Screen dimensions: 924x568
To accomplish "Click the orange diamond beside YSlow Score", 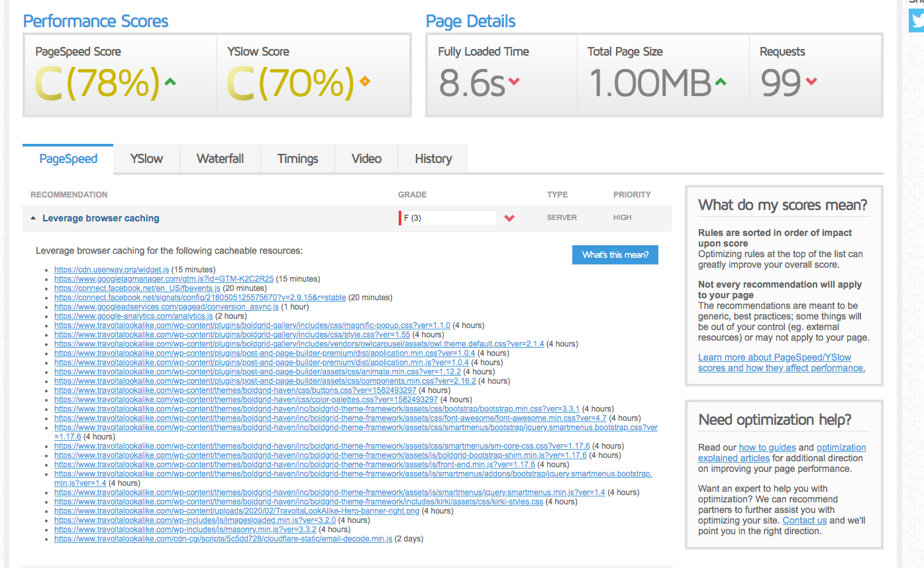I will [364, 82].
